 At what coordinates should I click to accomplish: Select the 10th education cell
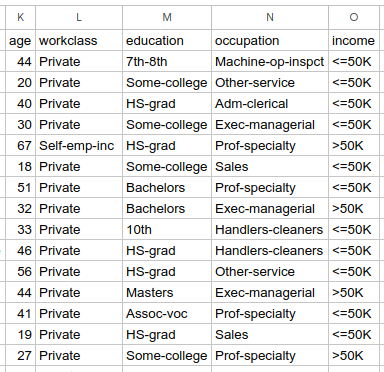coord(167,230)
